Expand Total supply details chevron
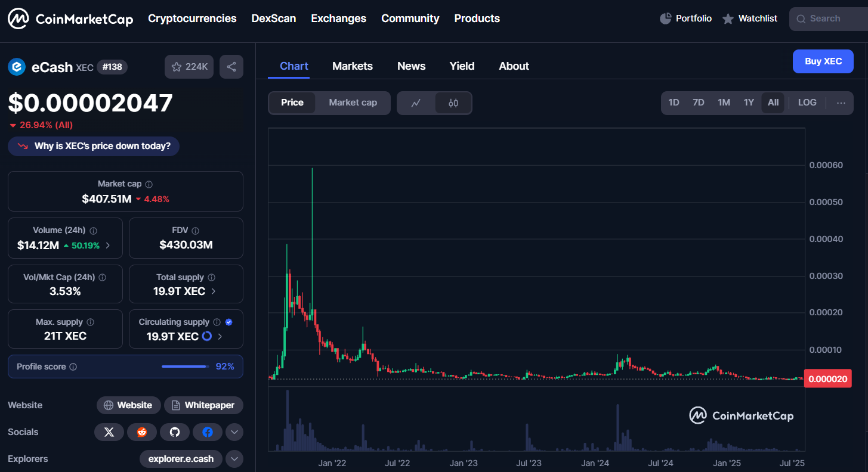 (214, 291)
